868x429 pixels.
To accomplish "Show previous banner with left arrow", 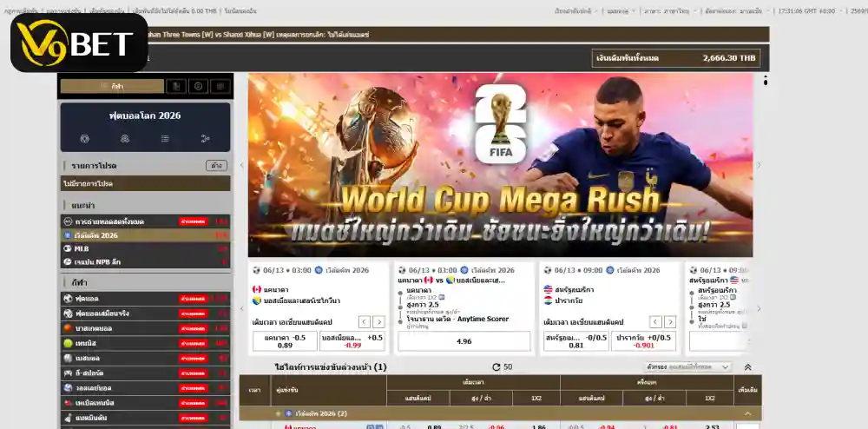I will click(x=242, y=165).
